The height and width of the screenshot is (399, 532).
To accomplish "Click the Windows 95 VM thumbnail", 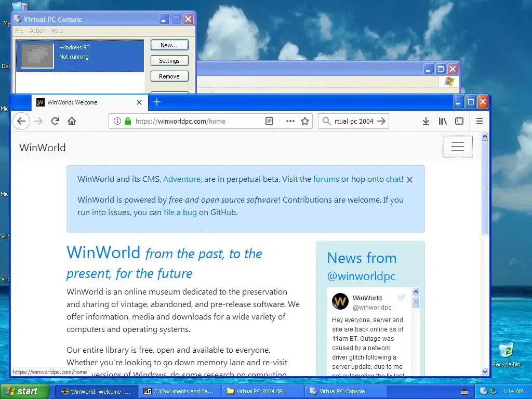I will pyautogui.click(x=37, y=56).
